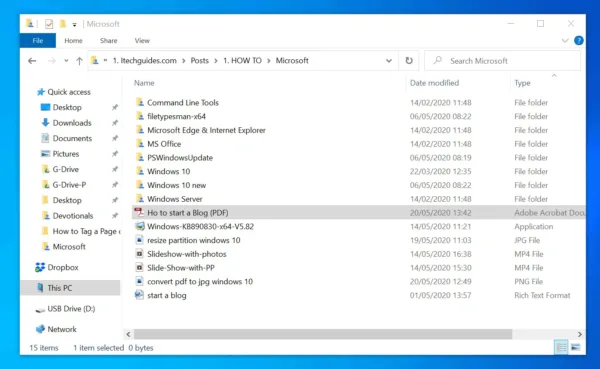Expand the address bar history dropdown
600x369 pixels.
[389, 61]
